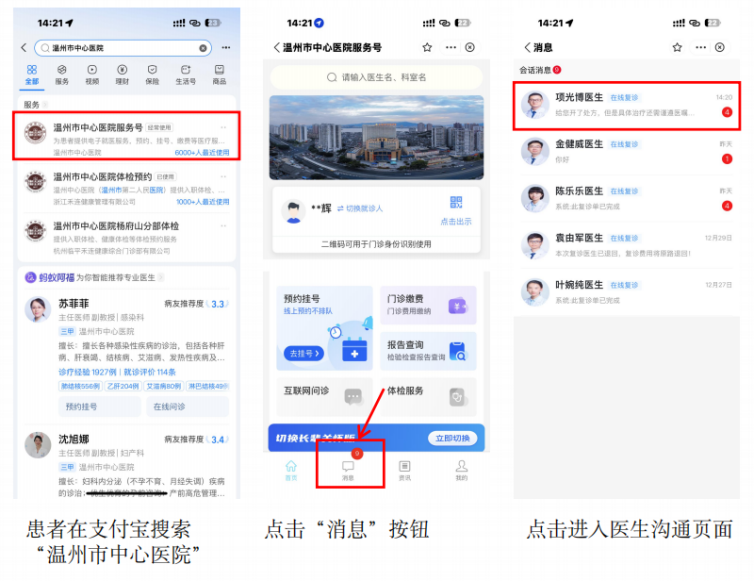Tap 6000+人最近使用 text
This screenshot has width=755, height=581.
tap(202, 153)
